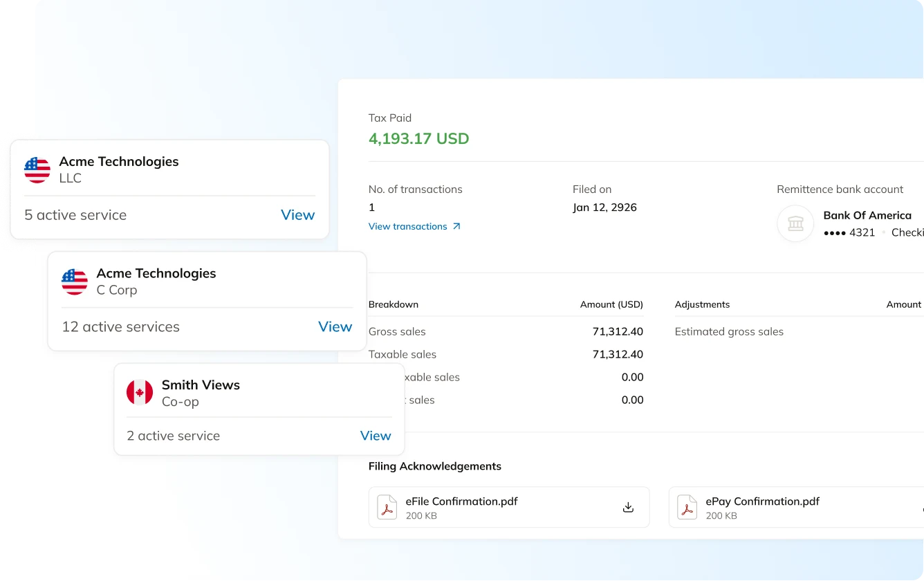This screenshot has height=581, width=924.
Task: Click the US flag icon on Acme Technologies C Corp
Action: tap(75, 282)
